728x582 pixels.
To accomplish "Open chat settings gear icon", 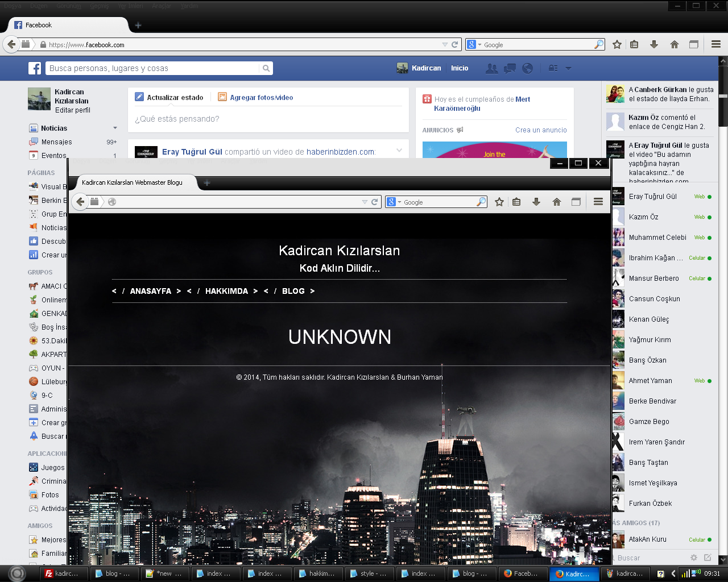I will point(694,558).
